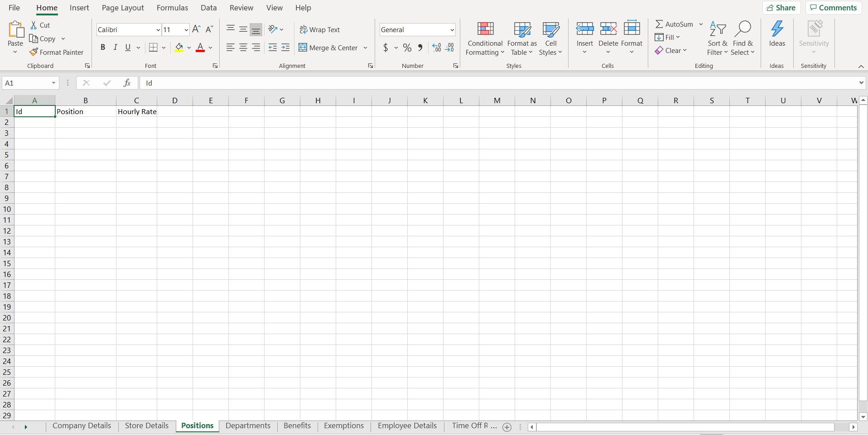868x435 pixels.
Task: Apply the yellow fill color swatch
Action: (x=179, y=48)
